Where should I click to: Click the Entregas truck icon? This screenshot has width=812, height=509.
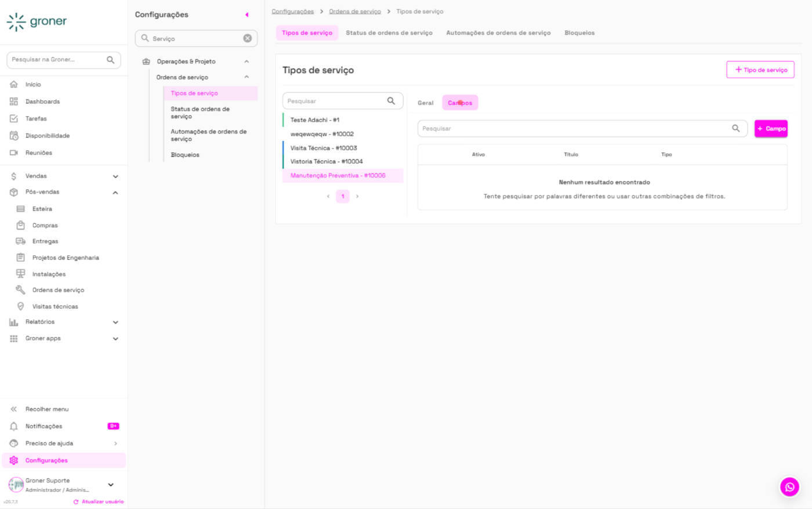pyautogui.click(x=21, y=241)
